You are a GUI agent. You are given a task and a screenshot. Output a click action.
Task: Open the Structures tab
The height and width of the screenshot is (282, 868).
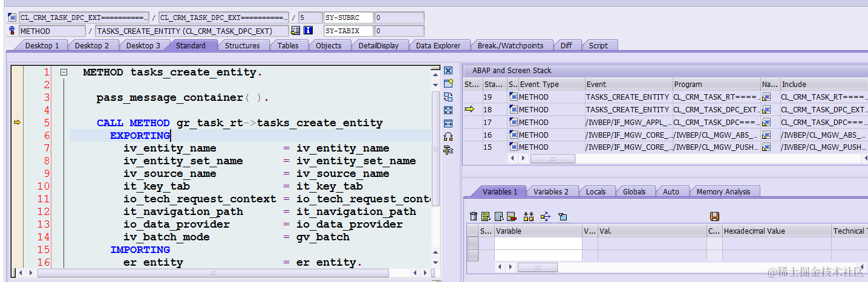pos(242,45)
